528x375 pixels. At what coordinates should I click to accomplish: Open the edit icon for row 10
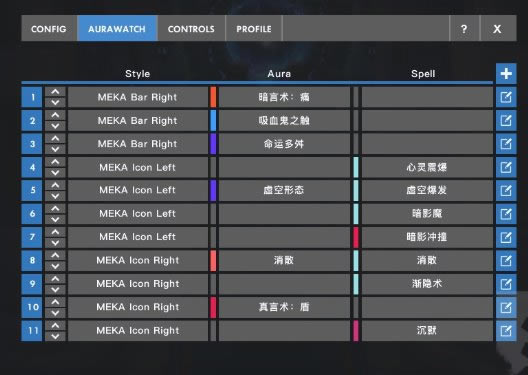coord(506,307)
